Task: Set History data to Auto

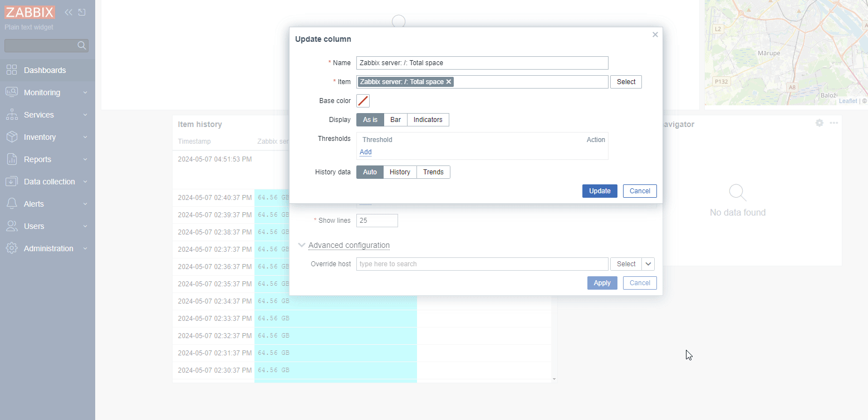Action: click(x=370, y=172)
